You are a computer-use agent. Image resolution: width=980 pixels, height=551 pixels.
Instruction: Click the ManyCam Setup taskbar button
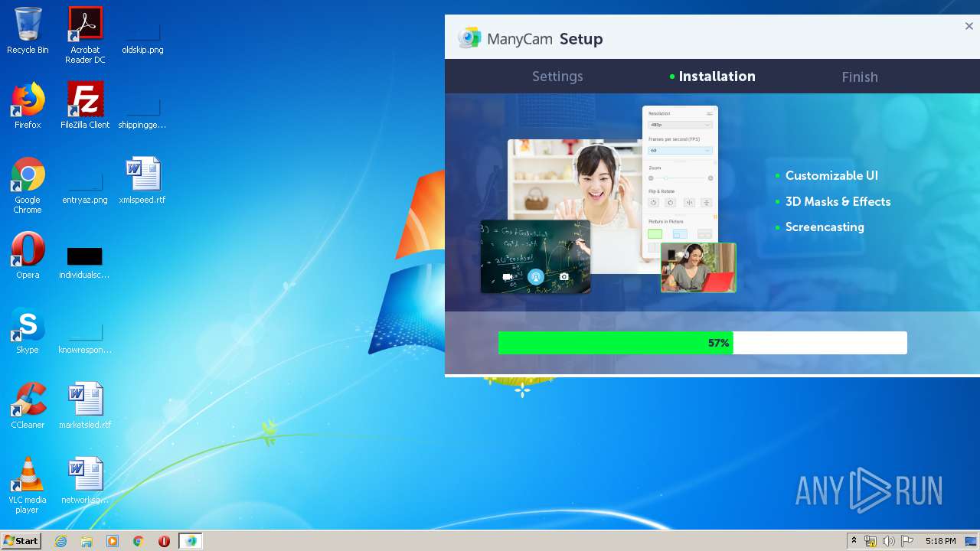(x=191, y=541)
